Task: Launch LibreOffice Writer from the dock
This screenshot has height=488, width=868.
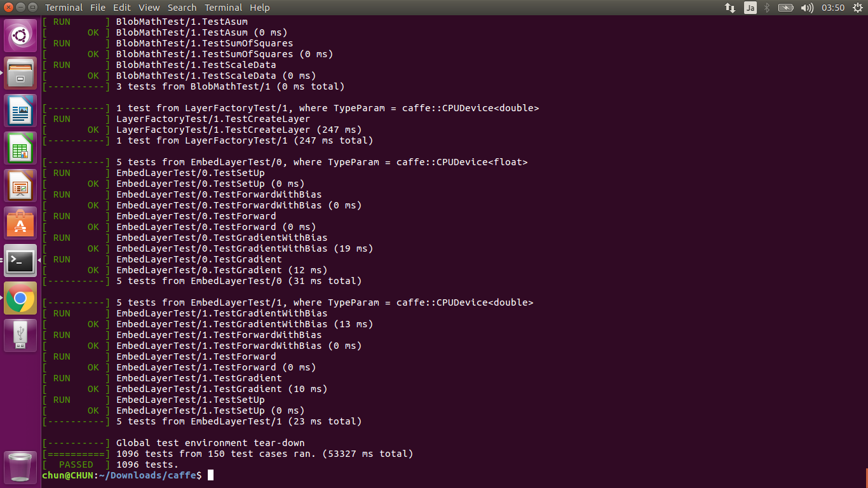Action: click(x=20, y=110)
